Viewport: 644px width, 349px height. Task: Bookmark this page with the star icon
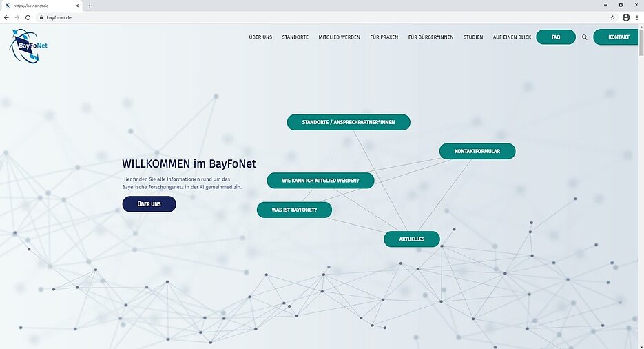tap(612, 17)
